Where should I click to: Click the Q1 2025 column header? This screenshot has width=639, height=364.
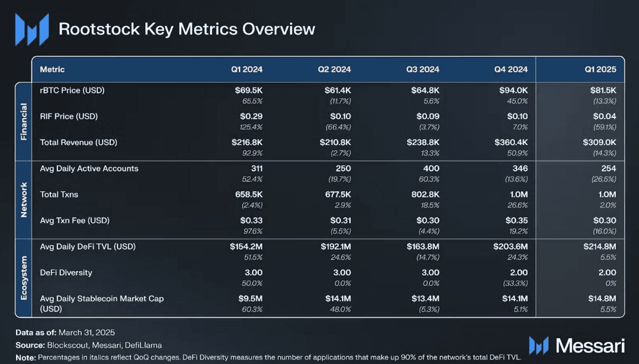(601, 69)
